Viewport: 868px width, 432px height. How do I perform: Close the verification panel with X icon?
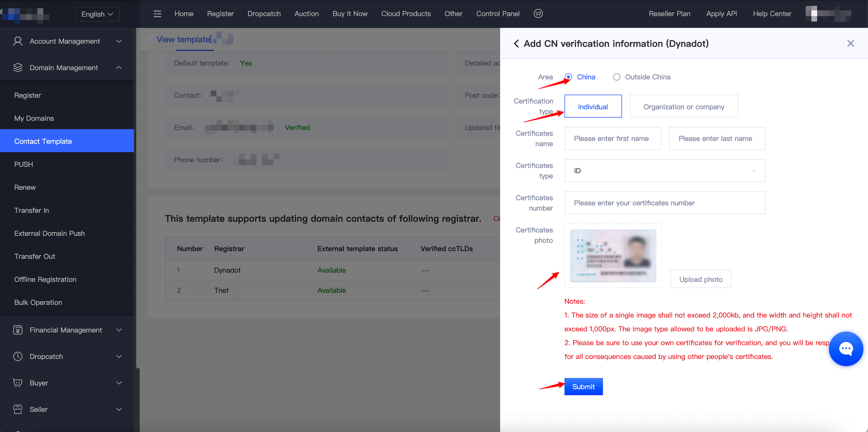[850, 44]
